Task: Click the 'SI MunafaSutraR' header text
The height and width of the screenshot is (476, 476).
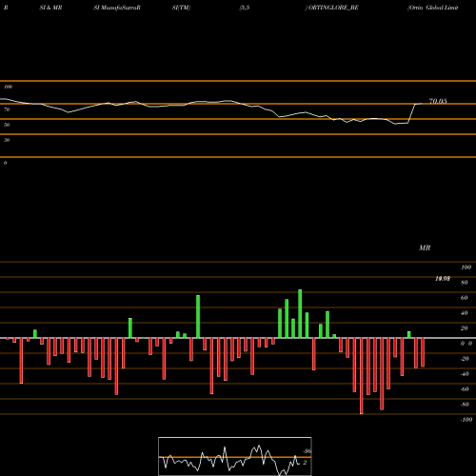Action: (x=117, y=8)
